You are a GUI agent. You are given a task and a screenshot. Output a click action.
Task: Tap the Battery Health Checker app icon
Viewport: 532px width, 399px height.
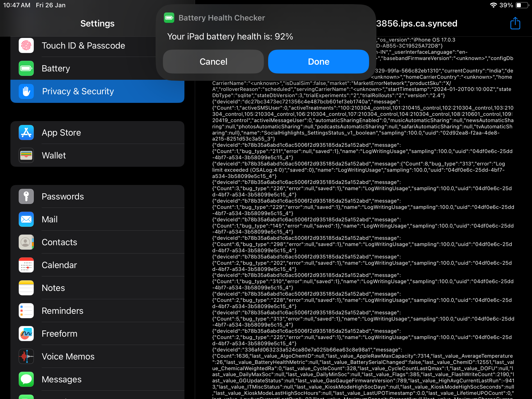click(169, 18)
